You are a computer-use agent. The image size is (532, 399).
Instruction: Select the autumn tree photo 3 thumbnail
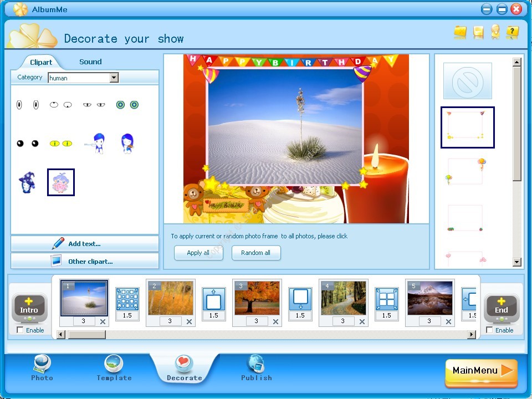pos(257,298)
